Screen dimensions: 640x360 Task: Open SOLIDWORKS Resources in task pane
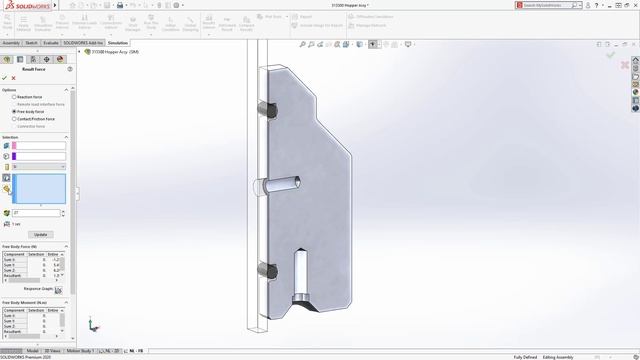pos(636,60)
